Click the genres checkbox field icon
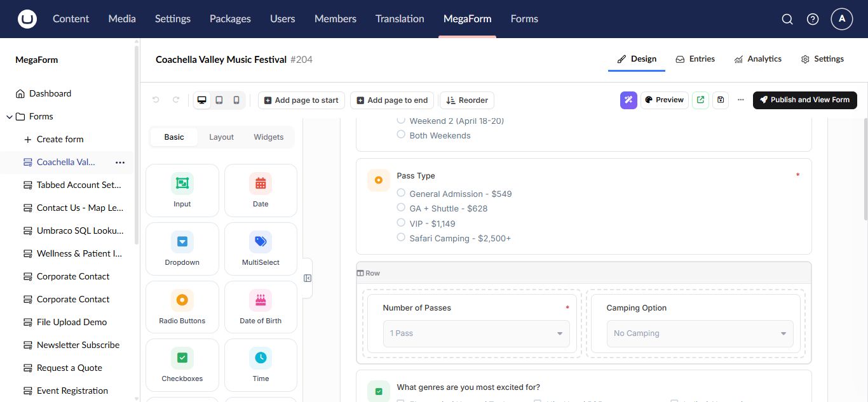This screenshot has height=402, width=868. 379,392
